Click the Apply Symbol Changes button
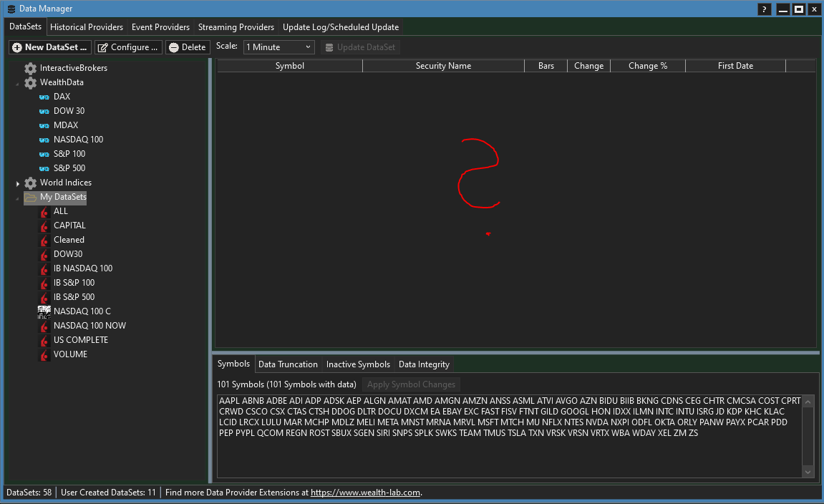Image resolution: width=824 pixels, height=504 pixels. pos(411,384)
